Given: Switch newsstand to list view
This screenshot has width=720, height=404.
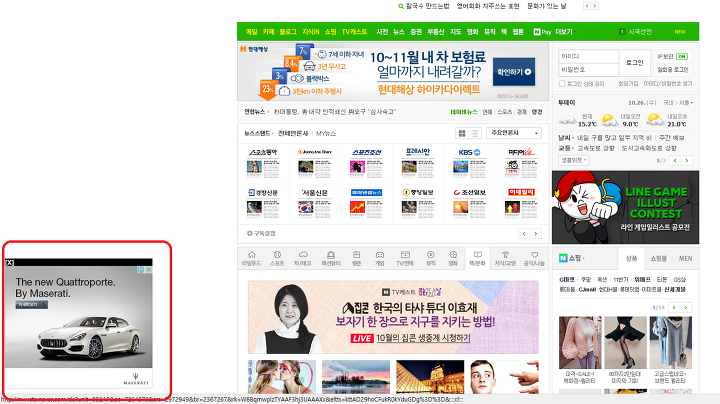Looking at the screenshot, I should click(x=475, y=133).
